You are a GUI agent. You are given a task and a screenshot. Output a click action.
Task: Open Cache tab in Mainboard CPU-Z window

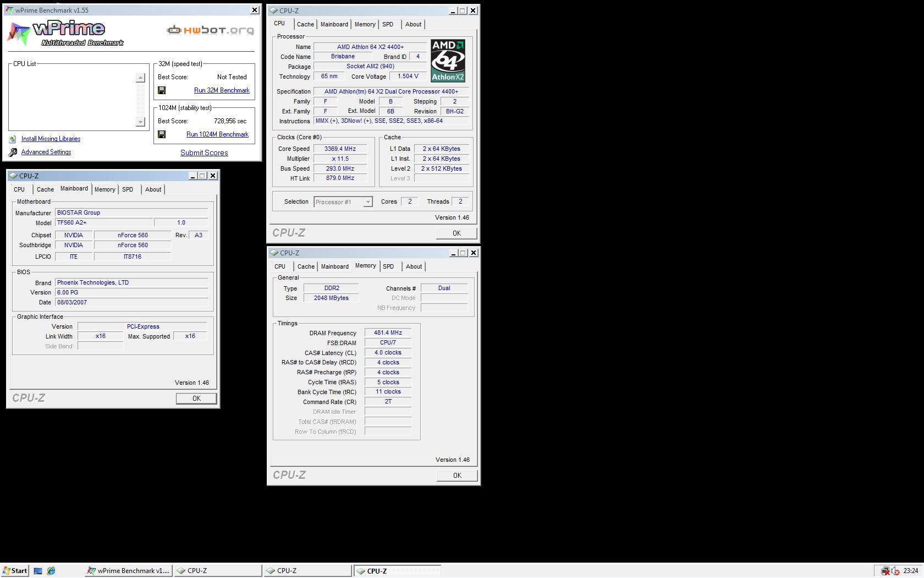pos(45,189)
